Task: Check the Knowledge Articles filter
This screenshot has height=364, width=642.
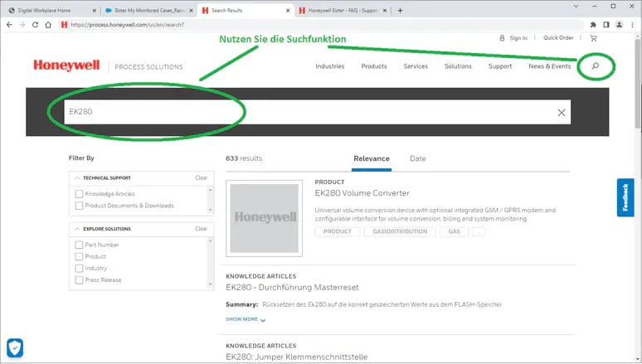Action: coord(79,194)
